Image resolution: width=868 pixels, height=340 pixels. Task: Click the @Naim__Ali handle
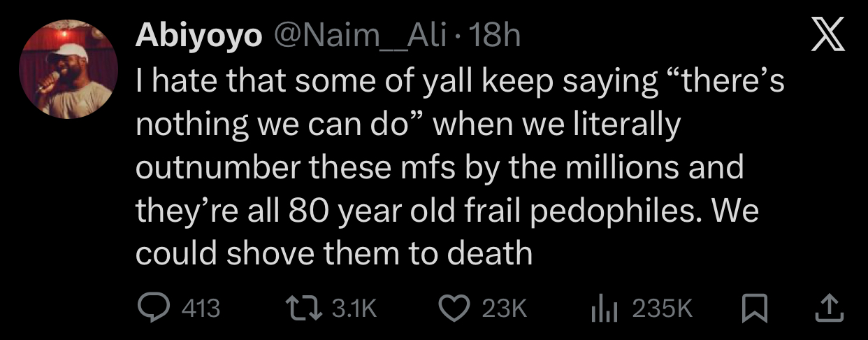click(363, 37)
